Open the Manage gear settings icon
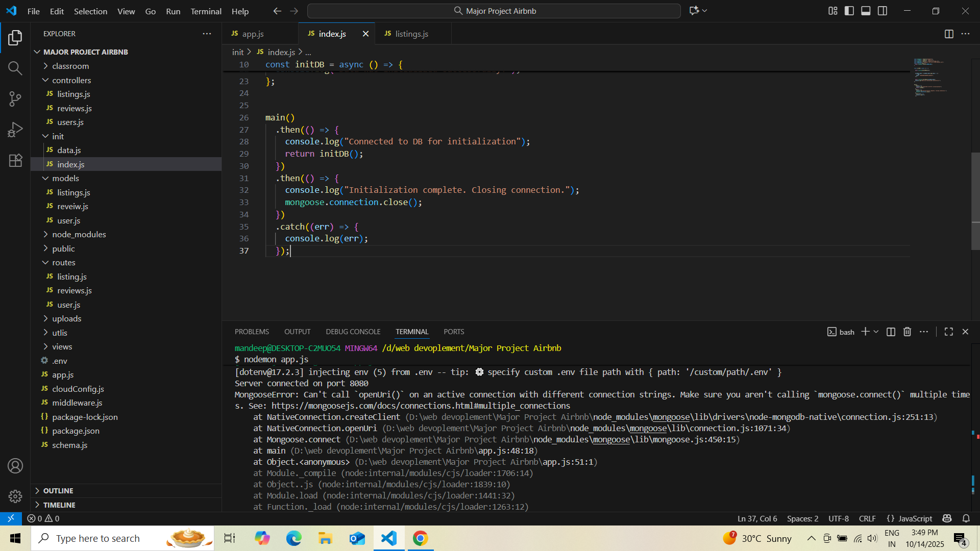The width and height of the screenshot is (980, 551). coord(15,496)
